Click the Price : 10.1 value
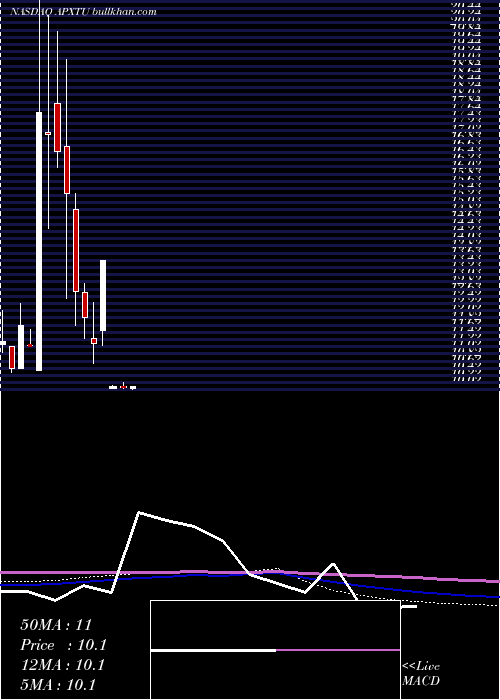This screenshot has height=700, width=500. 63,645
